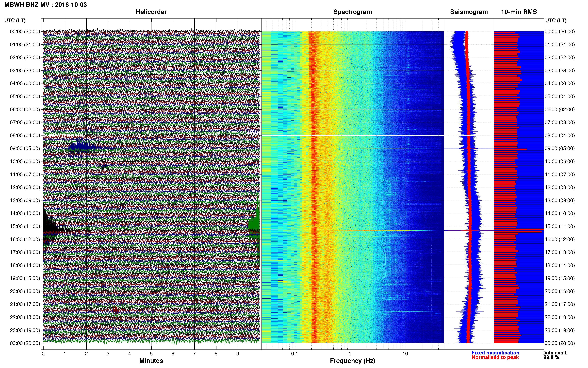Click minute tick label '5' under helicorder
This screenshot has height=368, width=588.
[x=151, y=354]
